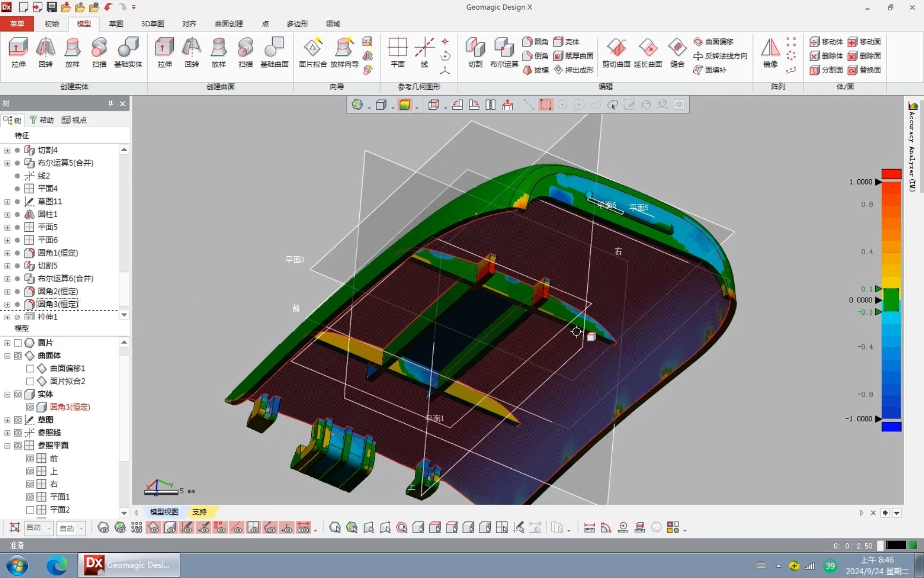Switch to the 多边形 ribbon tab

tap(297, 24)
